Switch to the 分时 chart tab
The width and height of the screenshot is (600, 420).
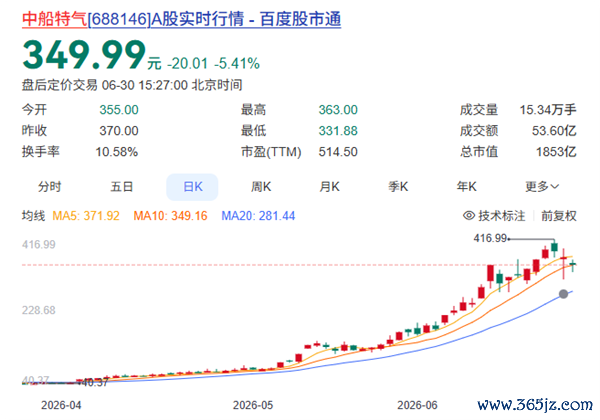(x=49, y=187)
